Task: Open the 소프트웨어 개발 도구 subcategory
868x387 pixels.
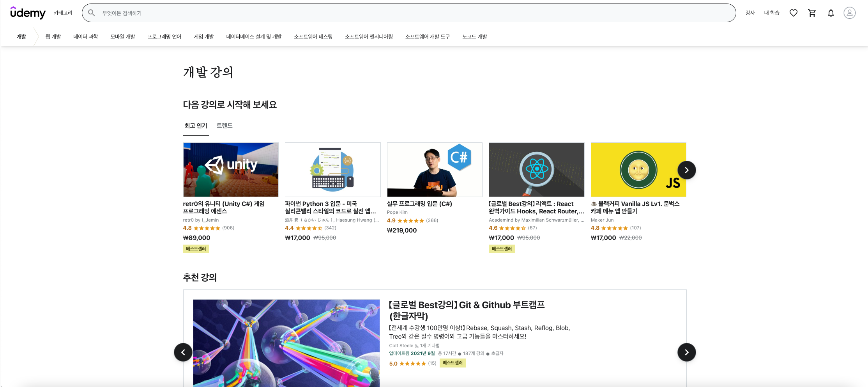Action: click(x=428, y=37)
